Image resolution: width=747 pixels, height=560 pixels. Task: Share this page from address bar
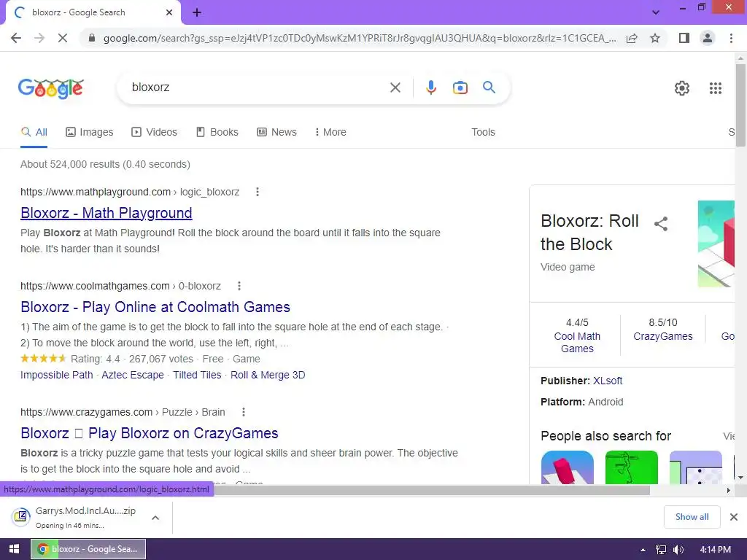(x=632, y=38)
